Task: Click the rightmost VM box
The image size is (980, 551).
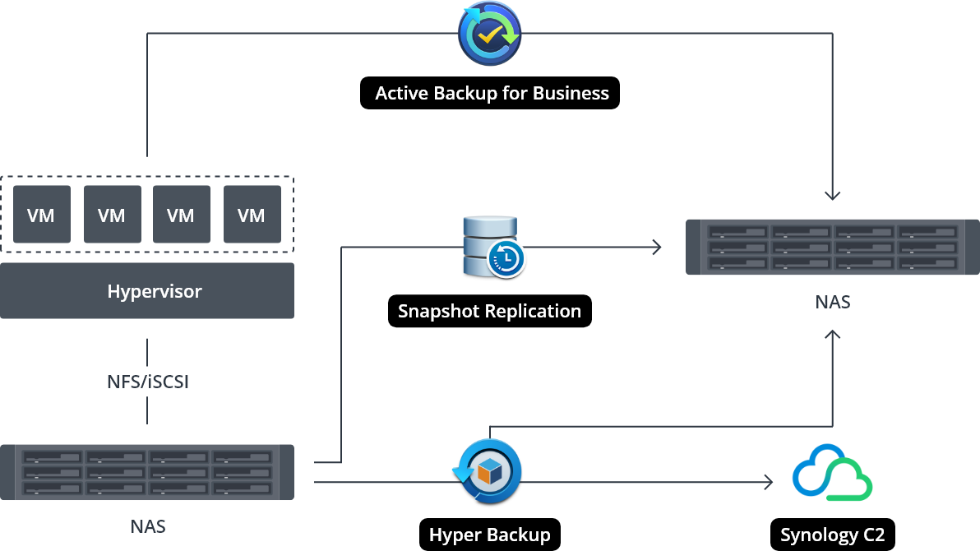Action: click(x=252, y=215)
